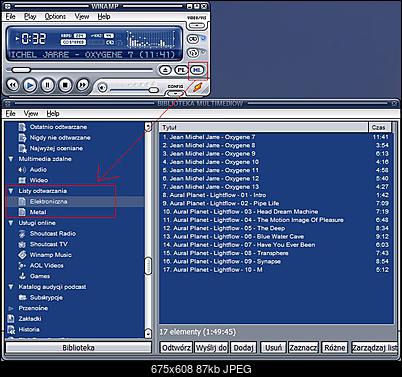
Task: Open AOL Videos service icon
Action: (x=22, y=266)
